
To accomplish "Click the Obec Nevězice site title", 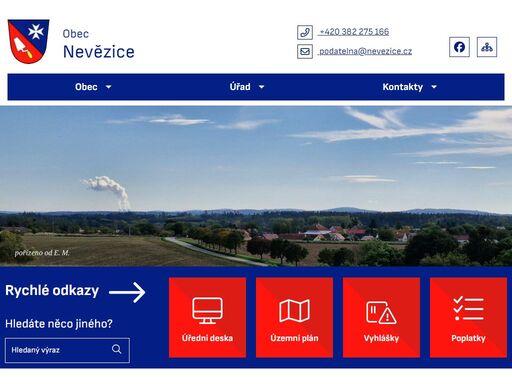I will (99, 44).
